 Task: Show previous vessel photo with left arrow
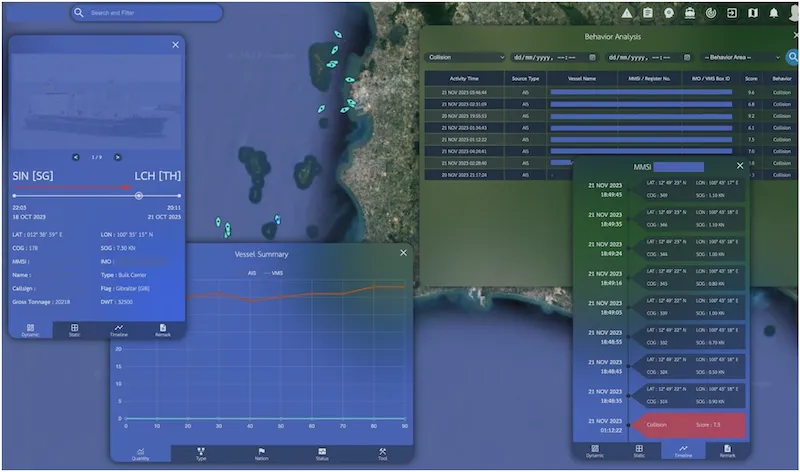click(x=76, y=157)
